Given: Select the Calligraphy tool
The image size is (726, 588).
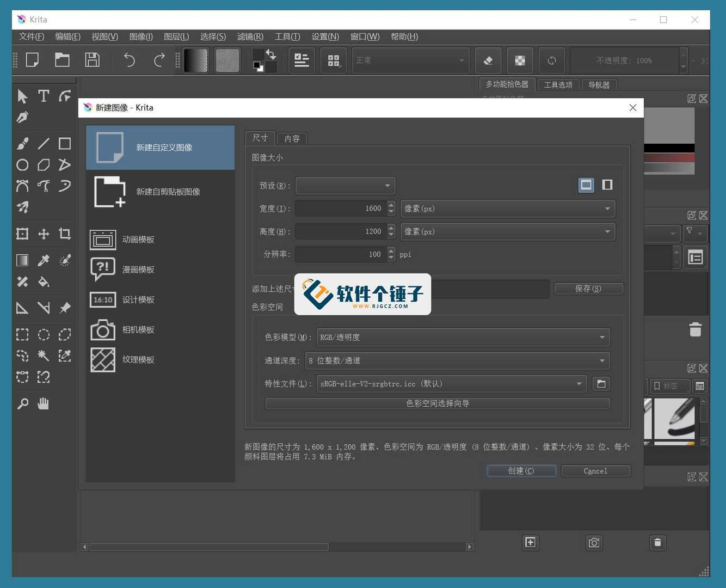Looking at the screenshot, I should pyautogui.click(x=22, y=118).
